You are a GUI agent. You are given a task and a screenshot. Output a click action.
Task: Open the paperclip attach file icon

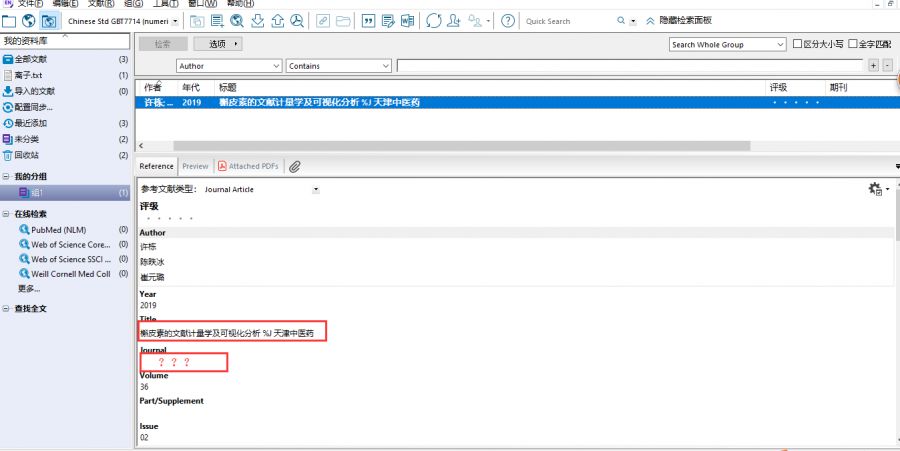295,166
